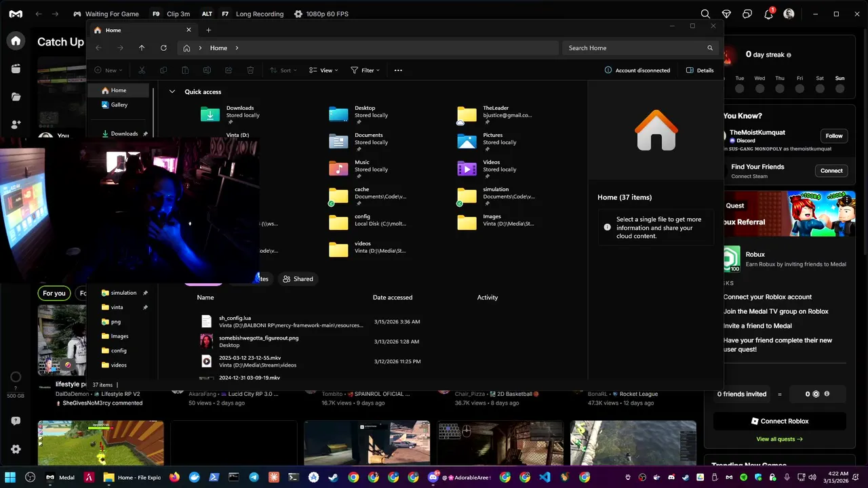Open the See more ellipsis in Explorer toolbar
The height and width of the screenshot is (488, 868).
click(398, 70)
